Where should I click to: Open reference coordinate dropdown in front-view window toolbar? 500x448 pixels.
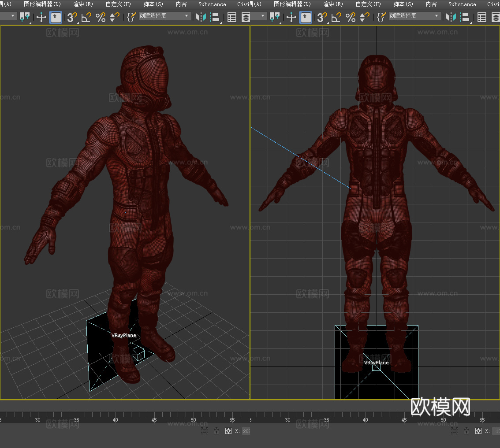259,15
